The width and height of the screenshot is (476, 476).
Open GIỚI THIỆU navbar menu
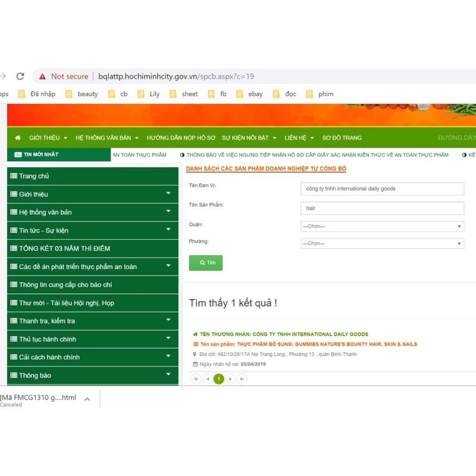48,137
